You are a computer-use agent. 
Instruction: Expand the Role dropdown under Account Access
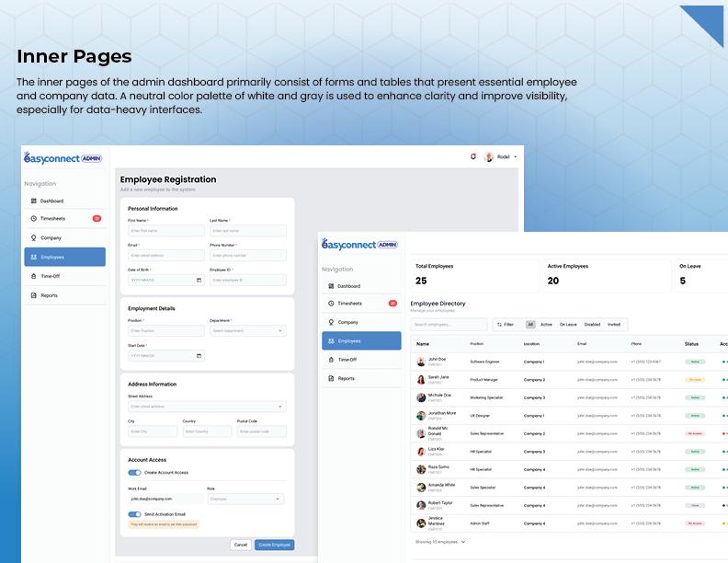(x=247, y=499)
